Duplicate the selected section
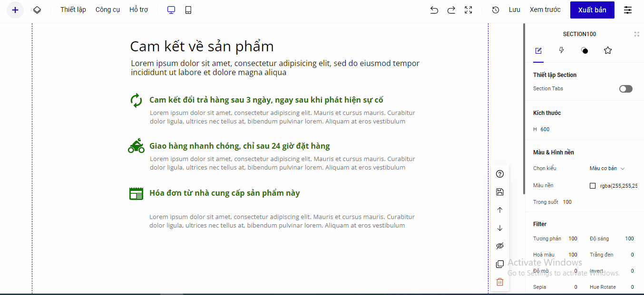644x295 pixels. coord(499,264)
